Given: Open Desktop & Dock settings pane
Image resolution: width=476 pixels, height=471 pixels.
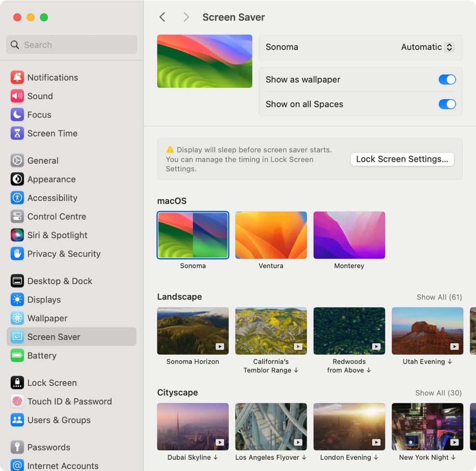Looking at the screenshot, I should (59, 281).
